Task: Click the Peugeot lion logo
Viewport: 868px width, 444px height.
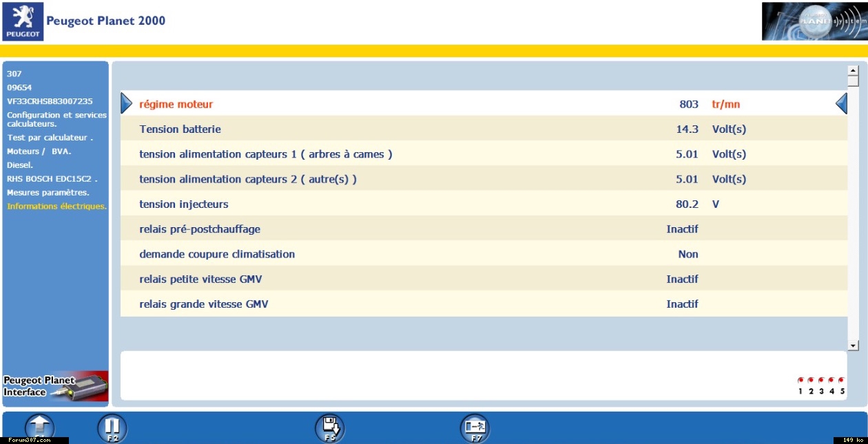Action: coord(23,21)
